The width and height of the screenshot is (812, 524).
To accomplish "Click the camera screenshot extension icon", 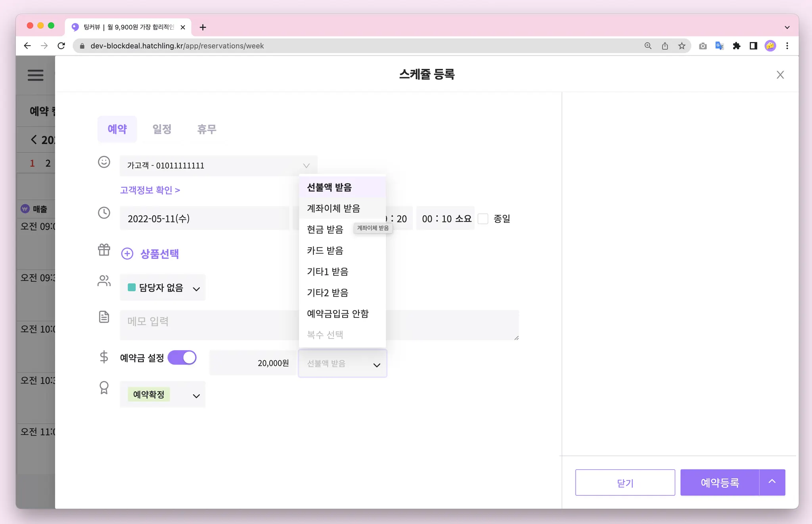I will pos(703,46).
